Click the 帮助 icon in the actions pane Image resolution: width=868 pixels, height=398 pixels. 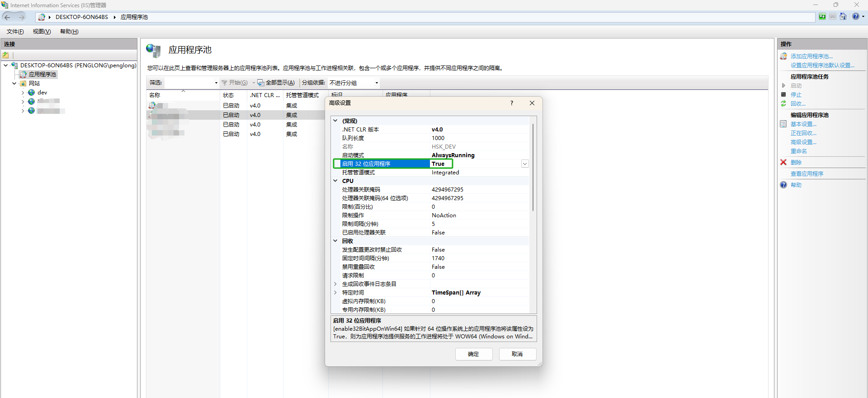pyautogui.click(x=783, y=185)
